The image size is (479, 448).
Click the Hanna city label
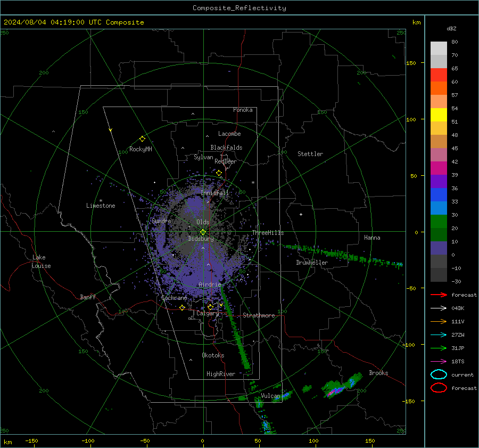(372, 238)
